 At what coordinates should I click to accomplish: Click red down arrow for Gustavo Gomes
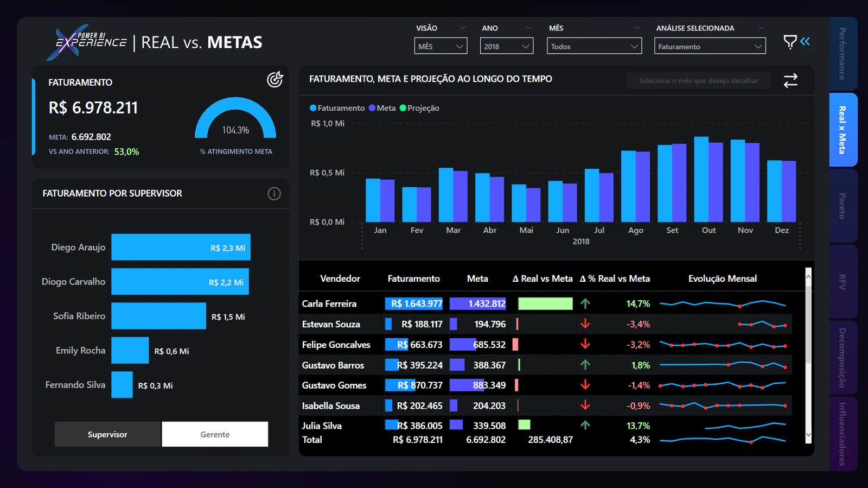[585, 385]
